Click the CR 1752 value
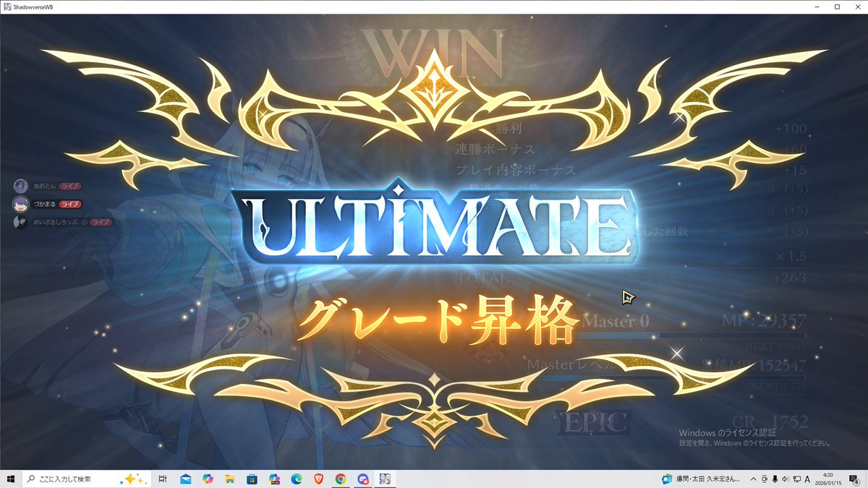The width and height of the screenshot is (868, 488). (770, 422)
